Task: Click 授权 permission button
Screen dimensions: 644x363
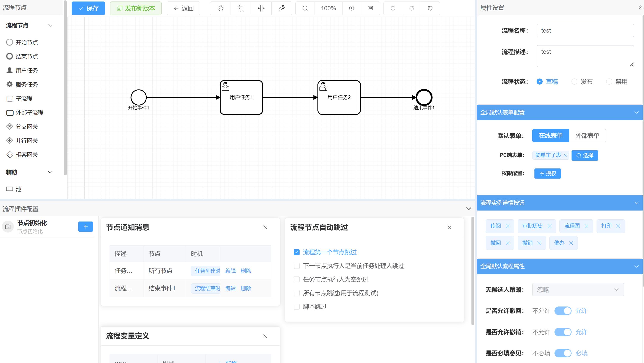Action: 548,173
